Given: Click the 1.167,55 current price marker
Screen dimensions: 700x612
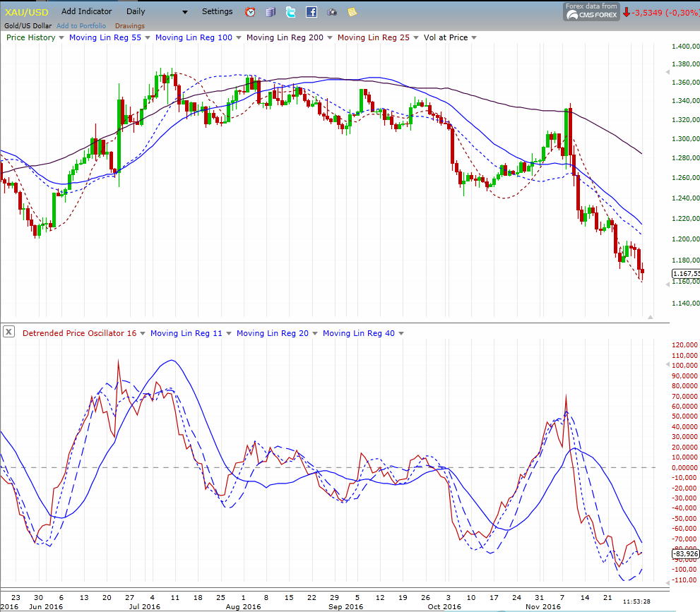Looking at the screenshot, I should coord(685,273).
